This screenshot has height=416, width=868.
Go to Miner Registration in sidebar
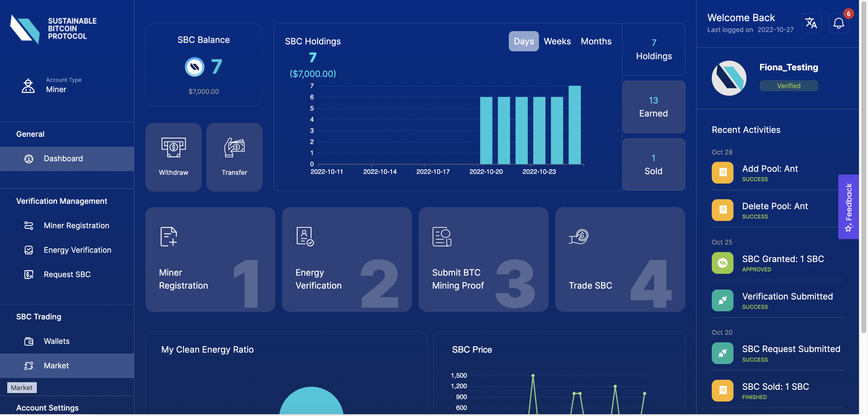(67, 226)
